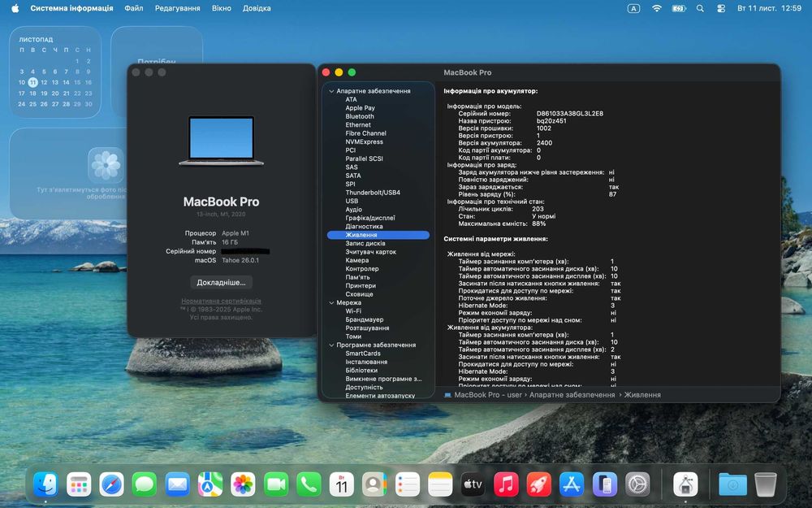Viewport: 812px width, 508px height.
Task: Open the Довідка menu
Action: 257,8
